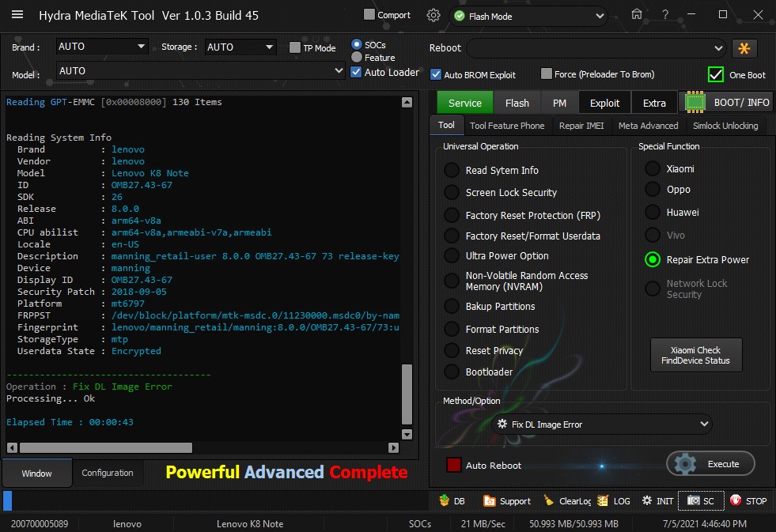Screen dimensions: 776x532
Task: Click the red STOP icon
Action: pyautogui.click(x=736, y=500)
